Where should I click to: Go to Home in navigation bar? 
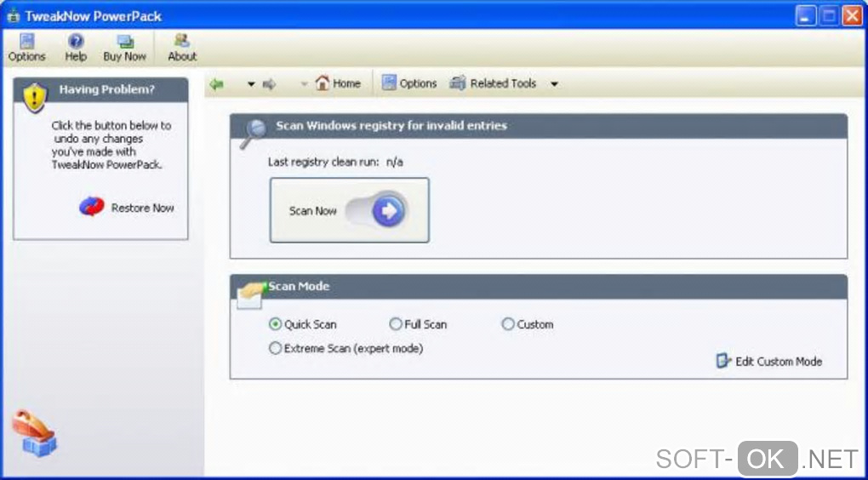pyautogui.click(x=338, y=83)
